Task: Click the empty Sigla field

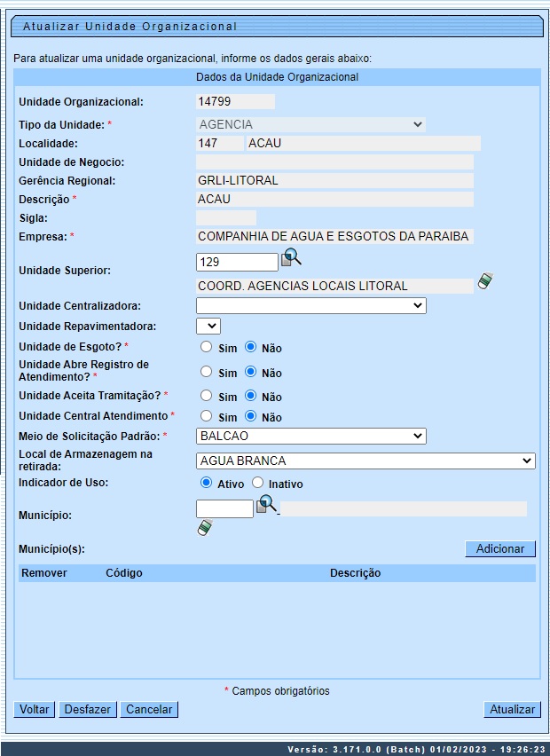Action: click(x=226, y=218)
